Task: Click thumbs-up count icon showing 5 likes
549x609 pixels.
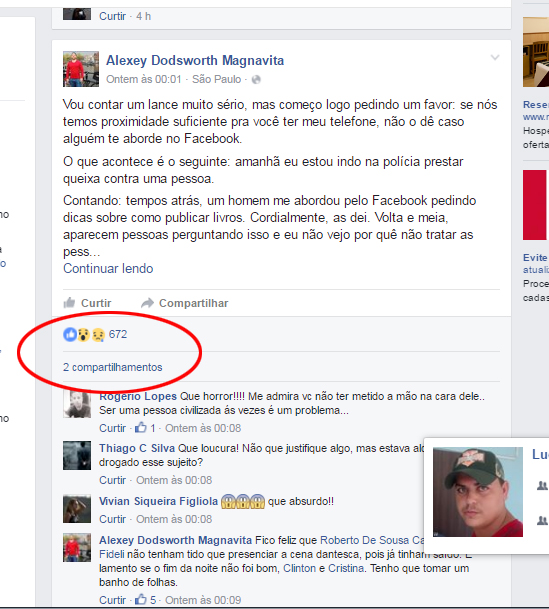Action: pos(141,600)
